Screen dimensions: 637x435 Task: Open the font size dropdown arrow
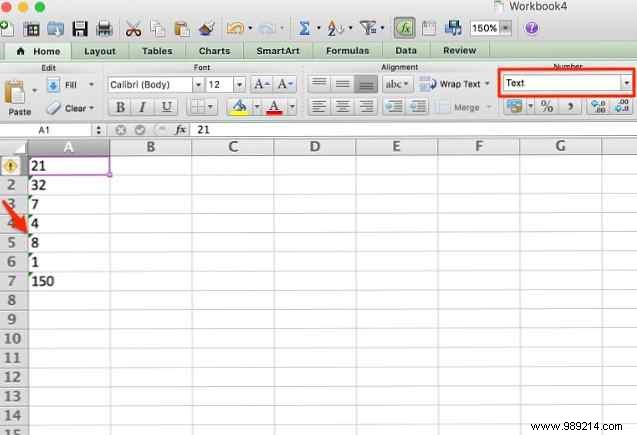[240, 84]
